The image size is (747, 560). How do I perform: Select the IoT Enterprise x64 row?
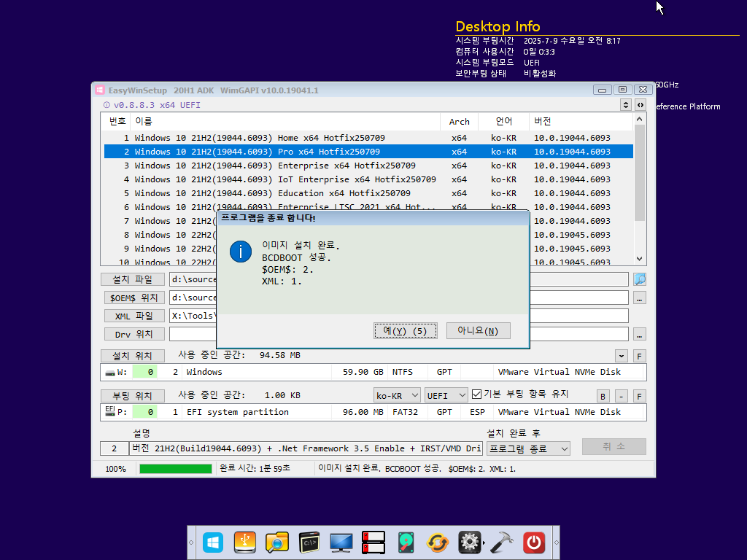tap(368, 179)
